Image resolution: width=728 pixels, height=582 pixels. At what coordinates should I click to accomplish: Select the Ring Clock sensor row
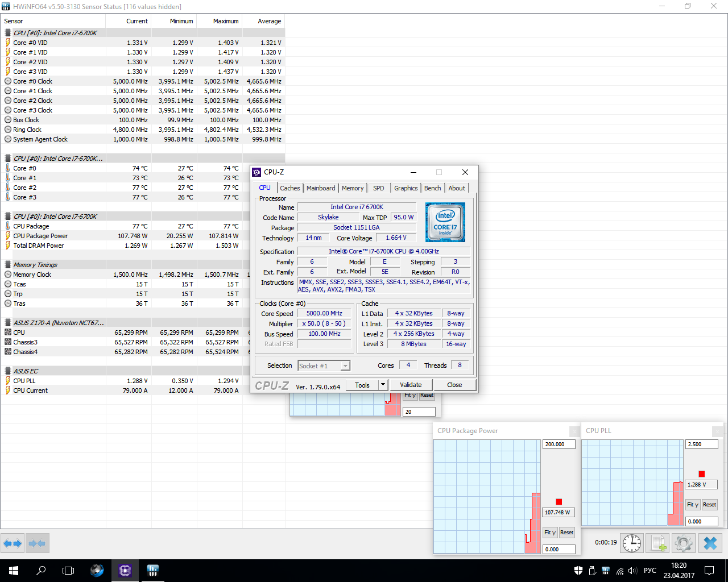pyautogui.click(x=143, y=130)
